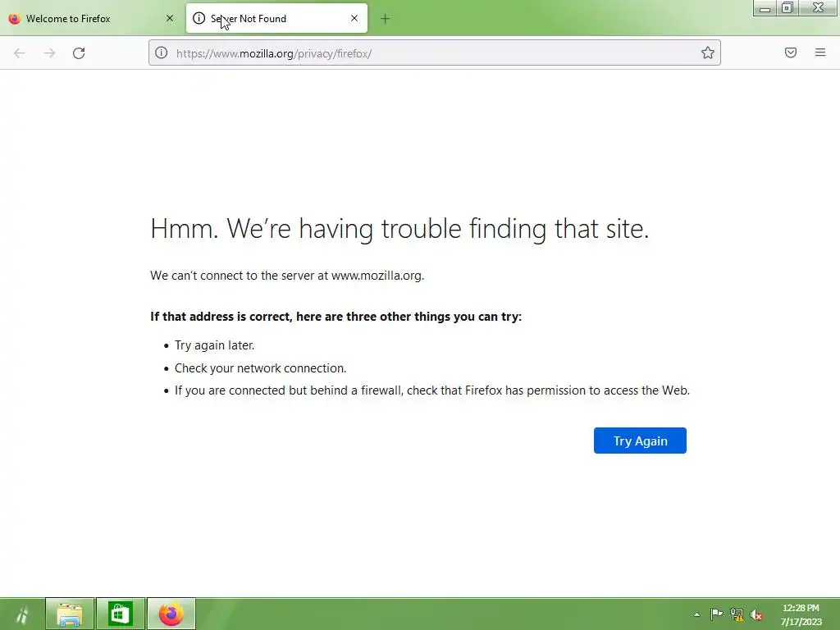
Task: Open Windows Start menu
Action: click(x=21, y=614)
